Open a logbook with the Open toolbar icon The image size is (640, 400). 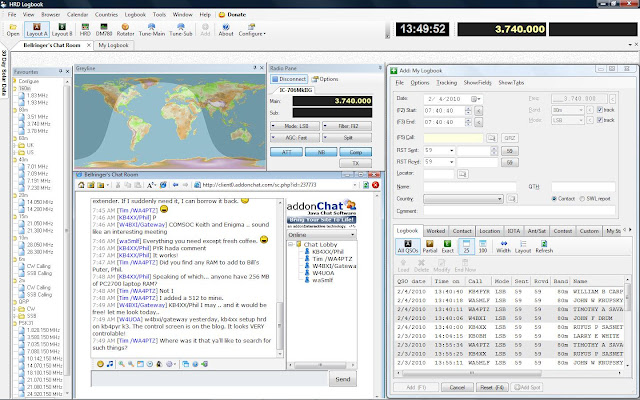(x=13, y=30)
